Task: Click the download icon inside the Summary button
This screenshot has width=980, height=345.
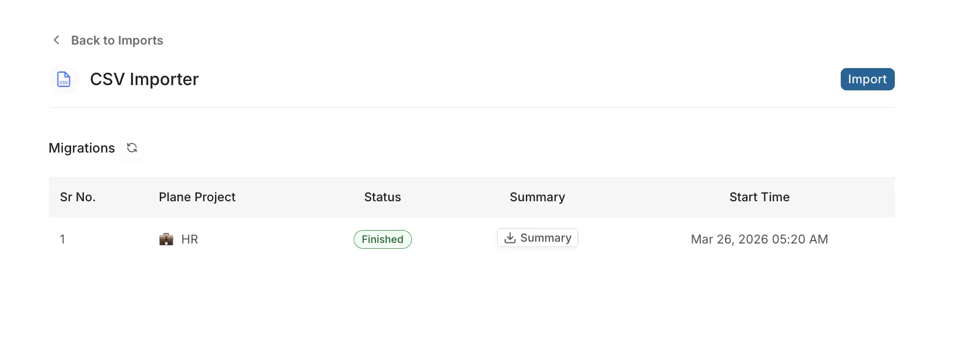Action: (510, 238)
